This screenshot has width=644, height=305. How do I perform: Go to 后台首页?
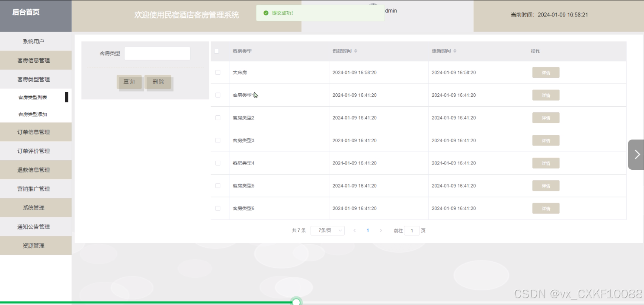tap(26, 12)
